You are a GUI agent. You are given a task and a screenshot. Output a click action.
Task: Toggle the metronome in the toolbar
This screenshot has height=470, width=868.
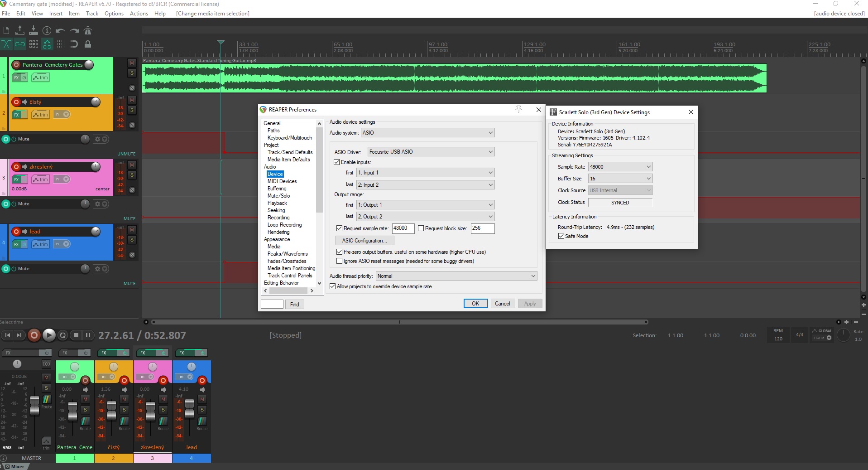coord(88,31)
